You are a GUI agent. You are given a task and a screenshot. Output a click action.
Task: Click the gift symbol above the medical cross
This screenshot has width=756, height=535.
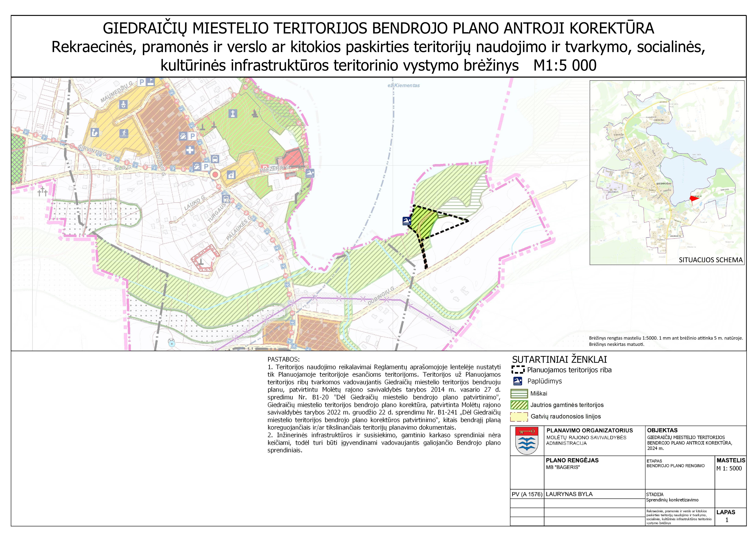[x=183, y=136]
